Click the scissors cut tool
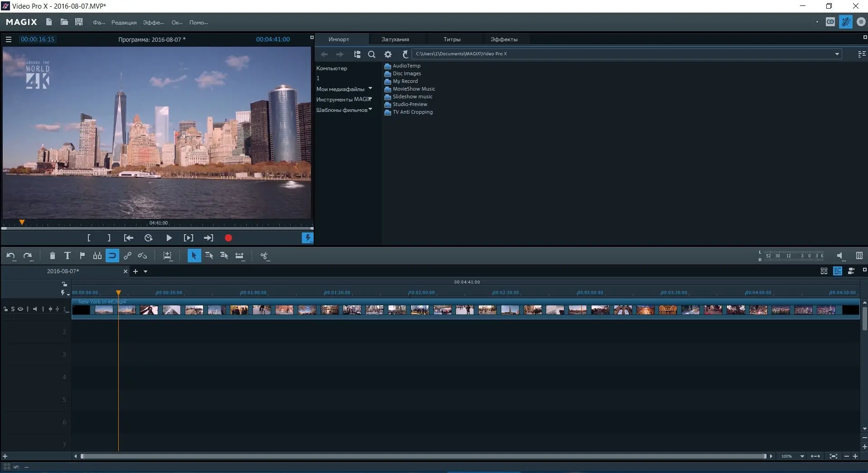This screenshot has height=473, width=868. coord(265,256)
